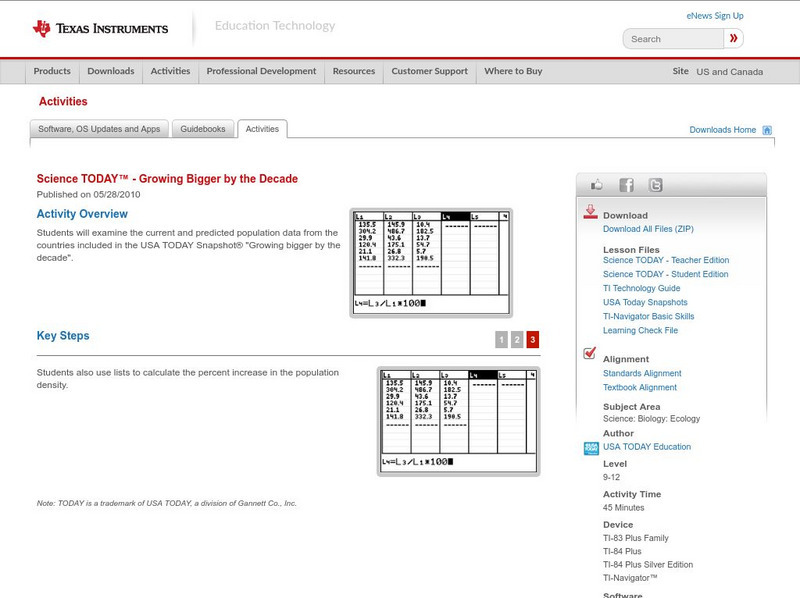The image size is (800, 598).
Task: Open the Standards Alignment link
Action: click(x=642, y=373)
